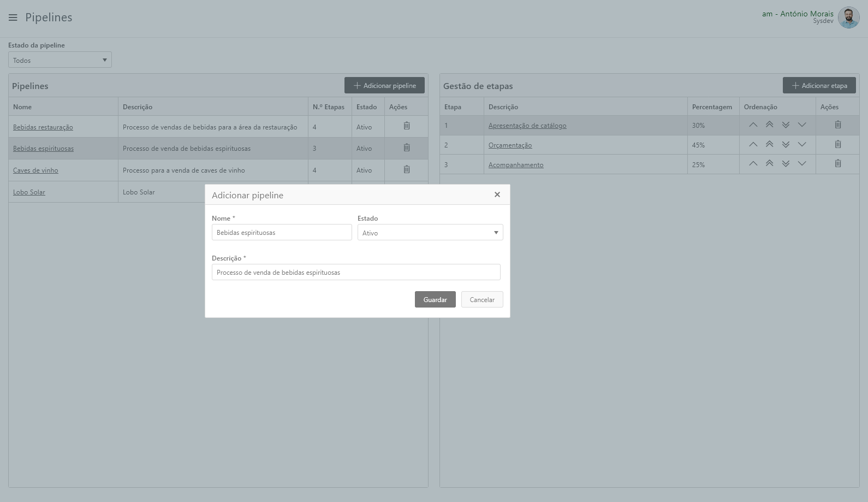Delete the Bebidas restauração pipeline

406,126
